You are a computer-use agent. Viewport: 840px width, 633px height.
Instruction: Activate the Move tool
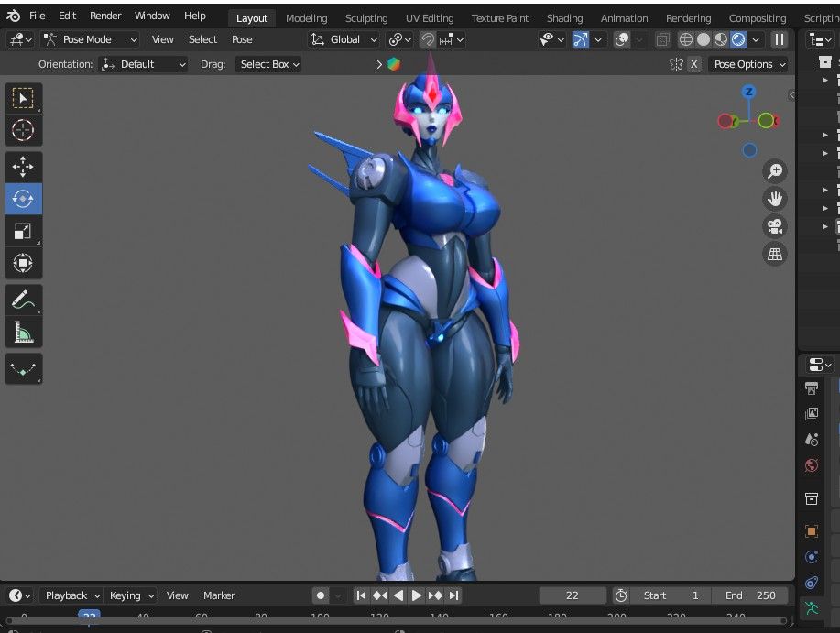tap(23, 167)
